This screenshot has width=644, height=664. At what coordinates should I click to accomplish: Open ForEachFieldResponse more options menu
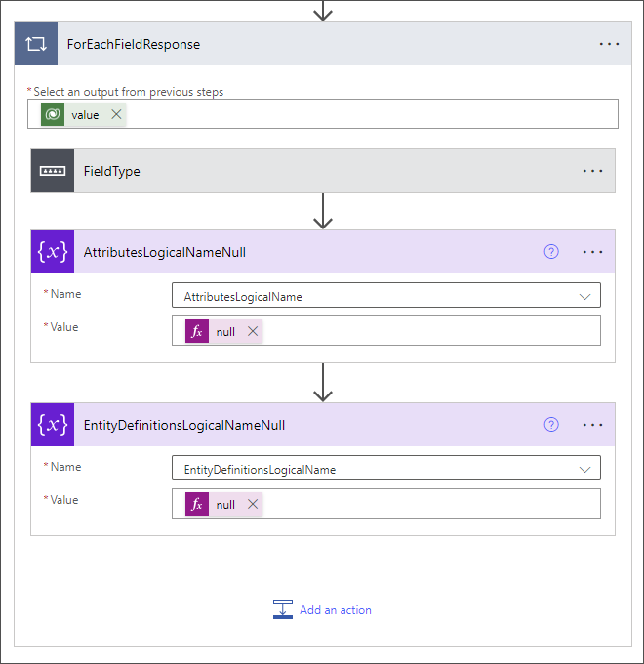pyautogui.click(x=609, y=44)
